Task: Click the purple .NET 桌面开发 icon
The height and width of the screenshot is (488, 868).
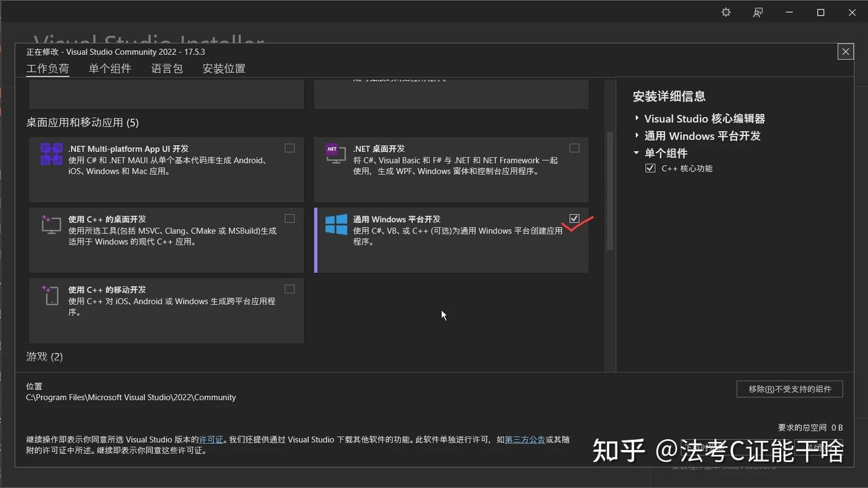Action: click(x=336, y=154)
